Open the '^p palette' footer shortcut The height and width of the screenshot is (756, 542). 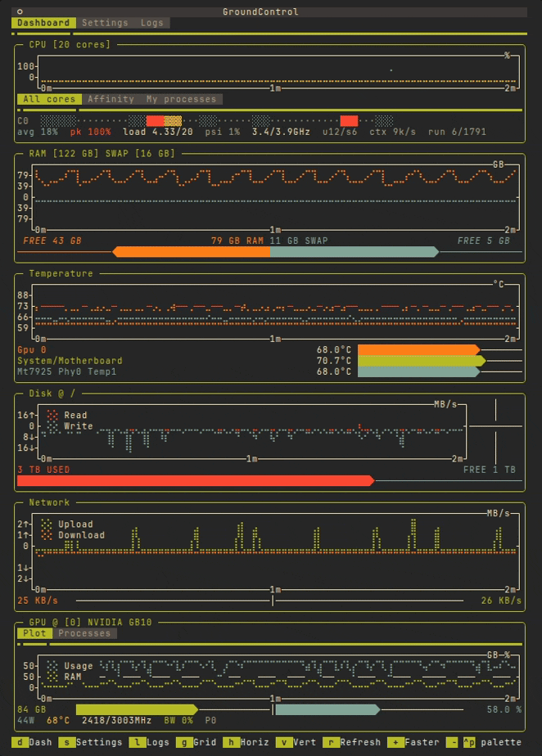[x=492, y=742]
